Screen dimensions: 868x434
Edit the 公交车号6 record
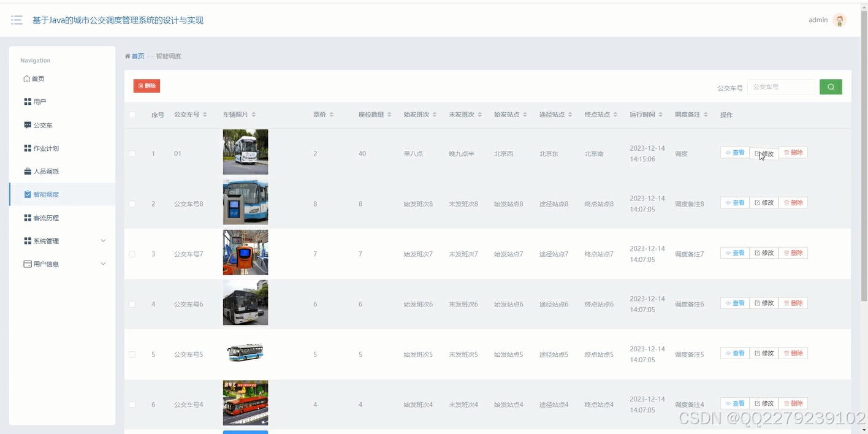(764, 303)
